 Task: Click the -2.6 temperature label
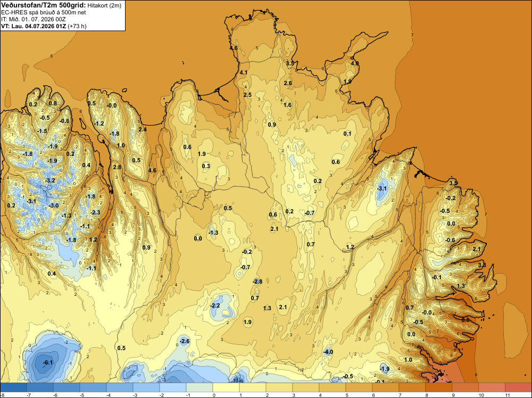[x=185, y=341]
